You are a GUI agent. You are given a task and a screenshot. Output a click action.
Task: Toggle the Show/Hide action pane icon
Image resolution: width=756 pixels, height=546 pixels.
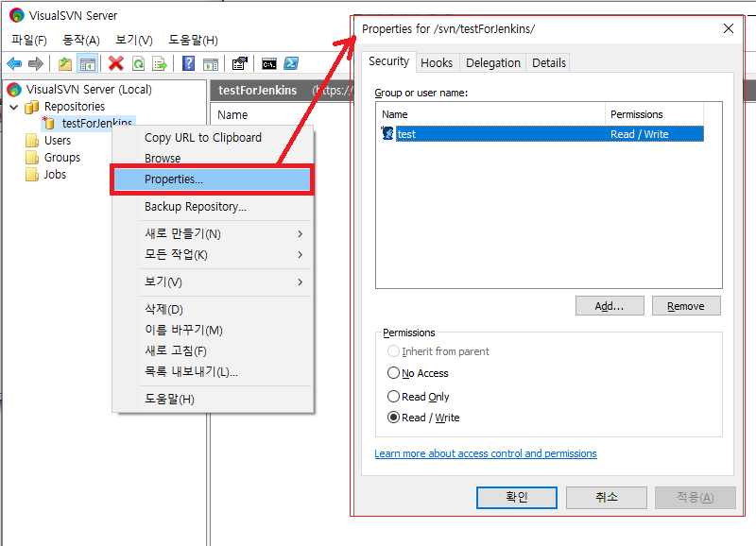click(x=211, y=63)
